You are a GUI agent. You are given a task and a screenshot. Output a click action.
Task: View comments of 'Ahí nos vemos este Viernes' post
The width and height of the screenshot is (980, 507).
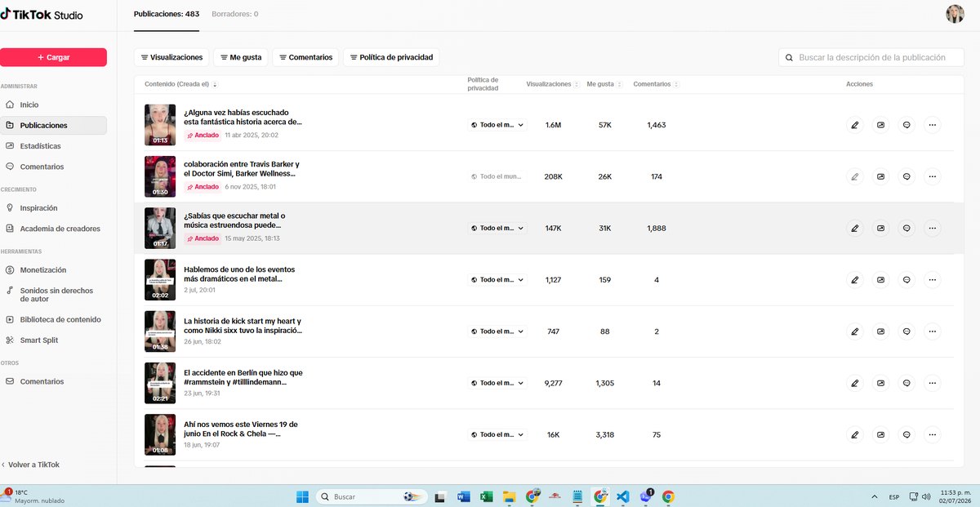coord(906,435)
